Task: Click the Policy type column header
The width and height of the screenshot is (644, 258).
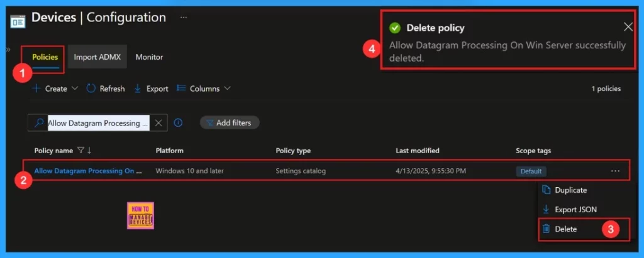Action: point(293,151)
